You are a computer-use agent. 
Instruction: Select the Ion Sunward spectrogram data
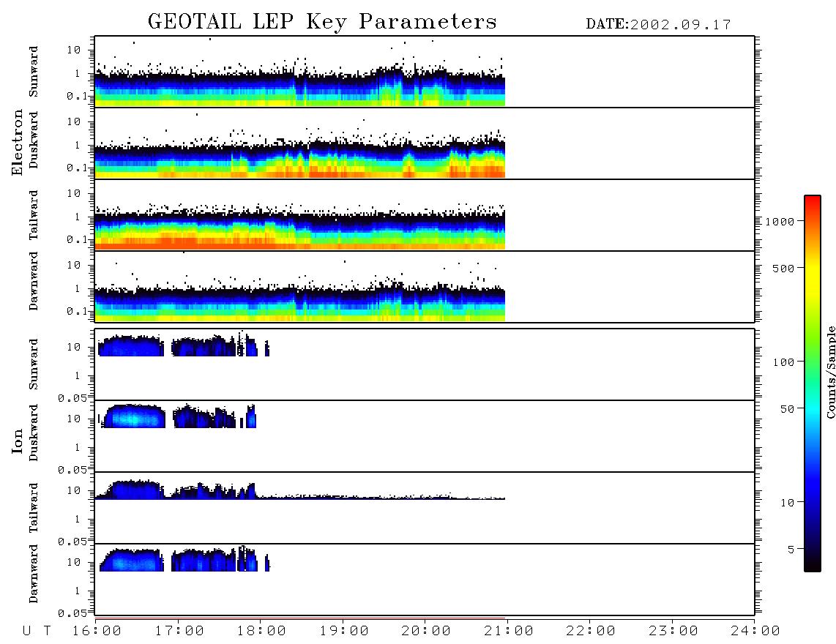coord(184,345)
